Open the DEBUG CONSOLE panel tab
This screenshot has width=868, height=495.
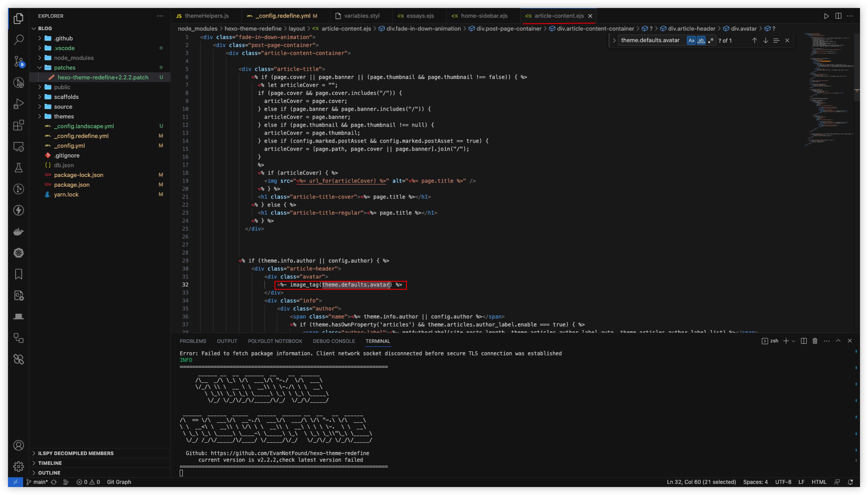point(334,341)
